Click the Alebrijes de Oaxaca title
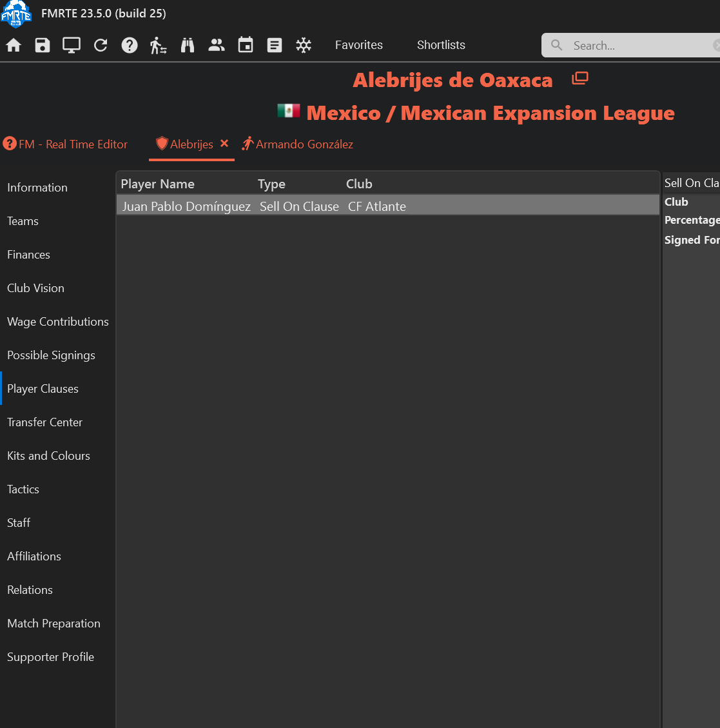This screenshot has width=720, height=728. pos(452,80)
